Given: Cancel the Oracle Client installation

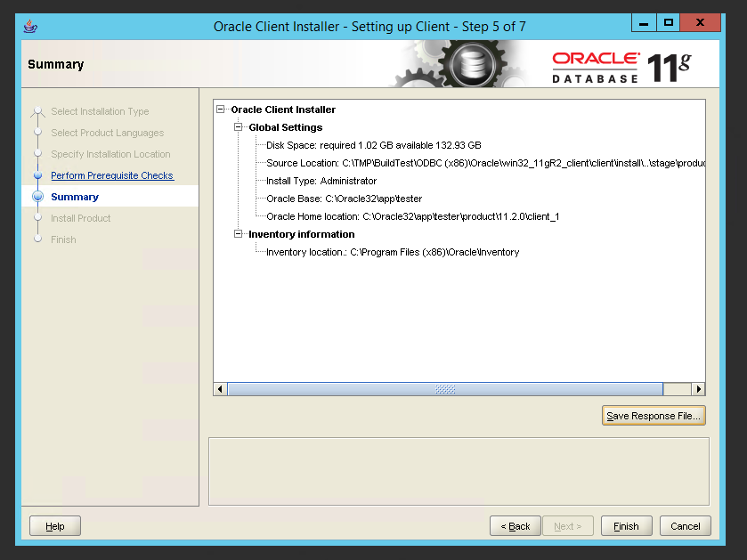Looking at the screenshot, I should [x=685, y=526].
